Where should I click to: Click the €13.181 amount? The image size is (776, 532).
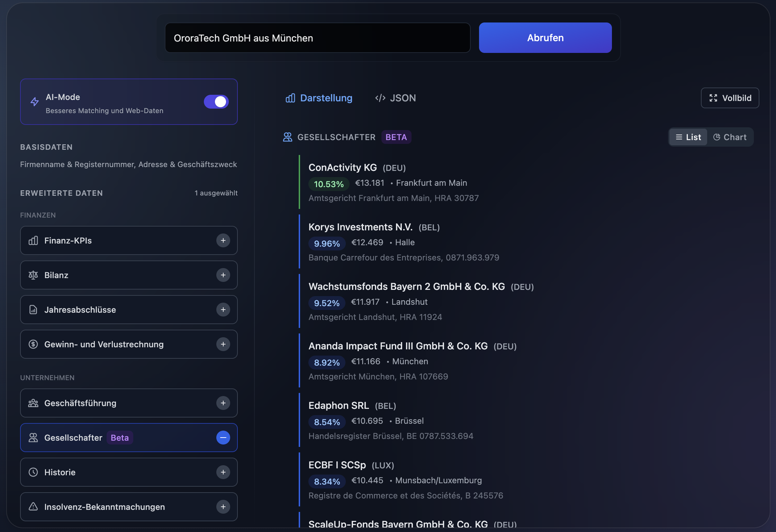click(x=370, y=183)
